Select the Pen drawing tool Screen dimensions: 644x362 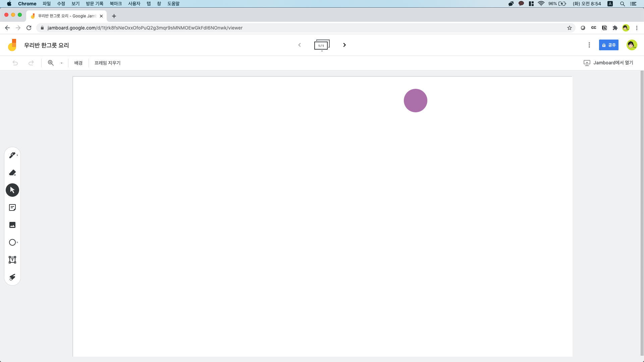click(x=12, y=155)
